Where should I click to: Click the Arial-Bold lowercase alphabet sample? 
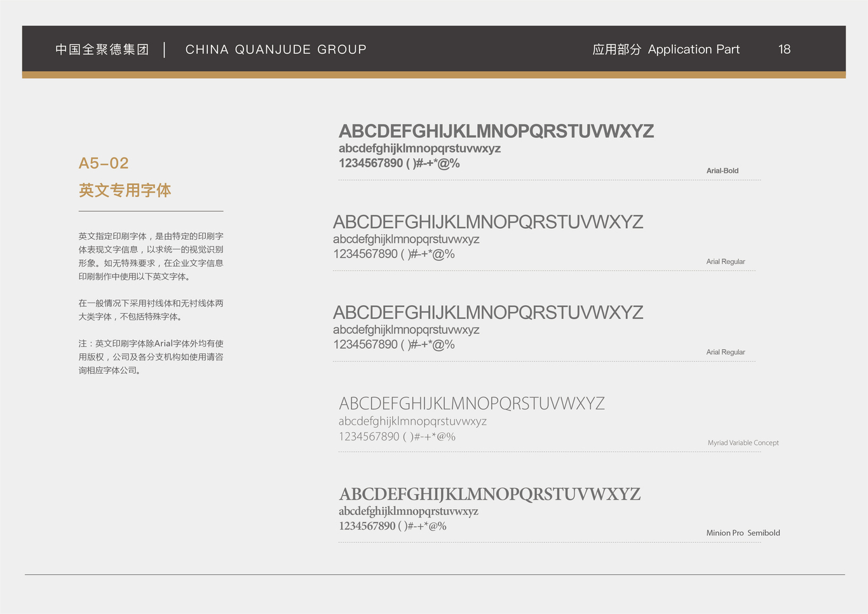pyautogui.click(x=419, y=149)
